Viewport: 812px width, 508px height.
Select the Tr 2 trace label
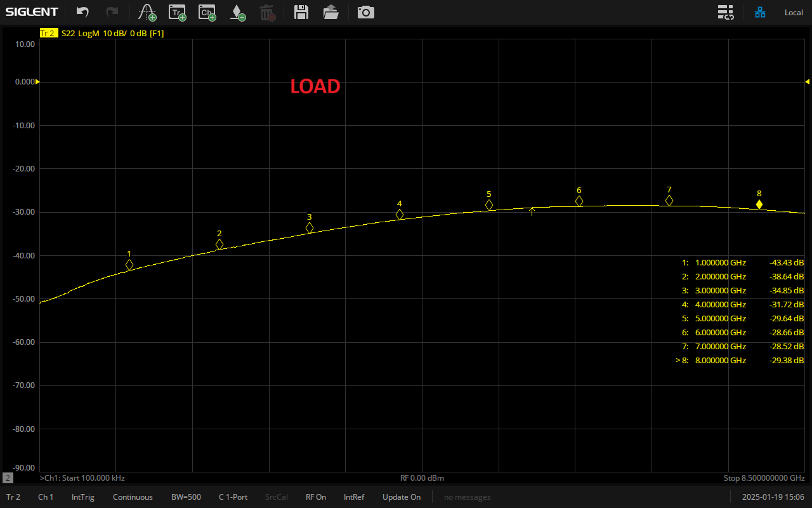coord(48,33)
